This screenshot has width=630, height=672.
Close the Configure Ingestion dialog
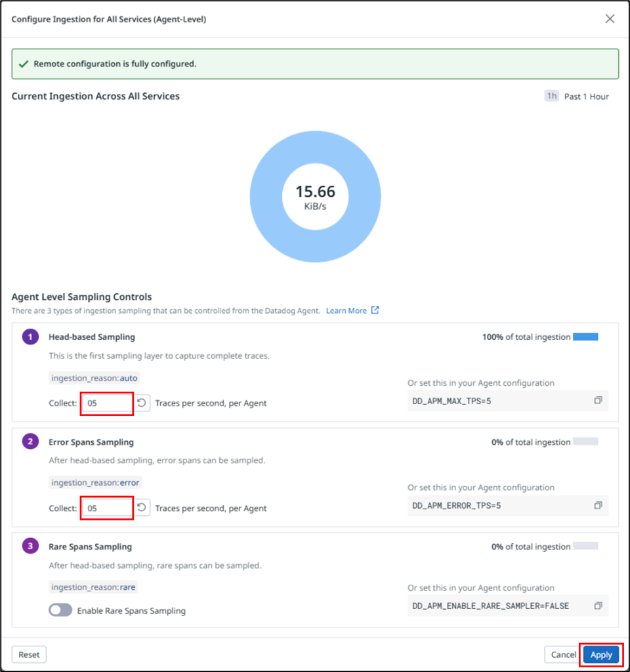[x=610, y=19]
